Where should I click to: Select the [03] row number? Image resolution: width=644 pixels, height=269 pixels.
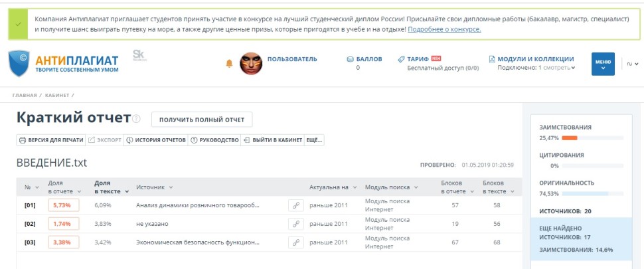click(30, 242)
